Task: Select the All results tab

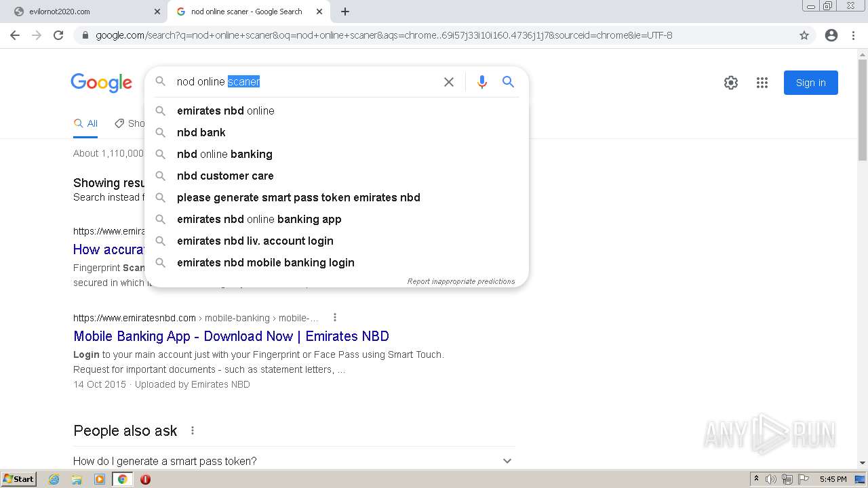Action: (85, 123)
